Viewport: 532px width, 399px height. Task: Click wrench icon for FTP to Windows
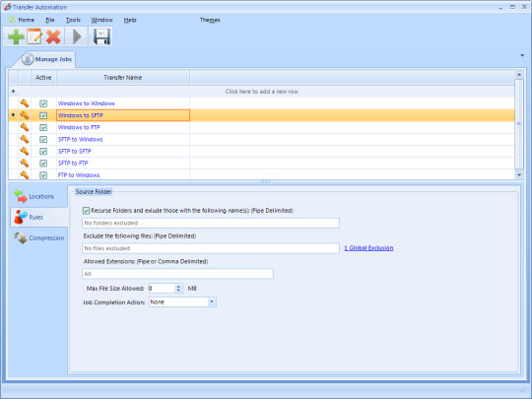click(x=25, y=174)
